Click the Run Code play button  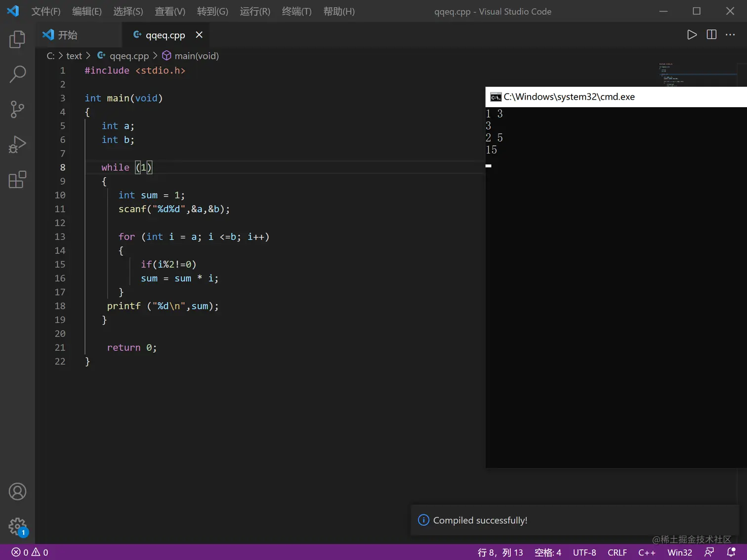[692, 35]
